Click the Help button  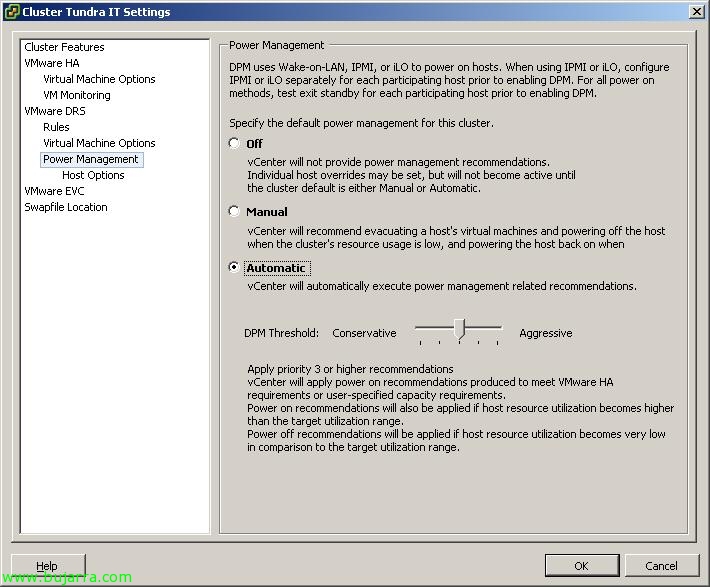tap(48, 566)
